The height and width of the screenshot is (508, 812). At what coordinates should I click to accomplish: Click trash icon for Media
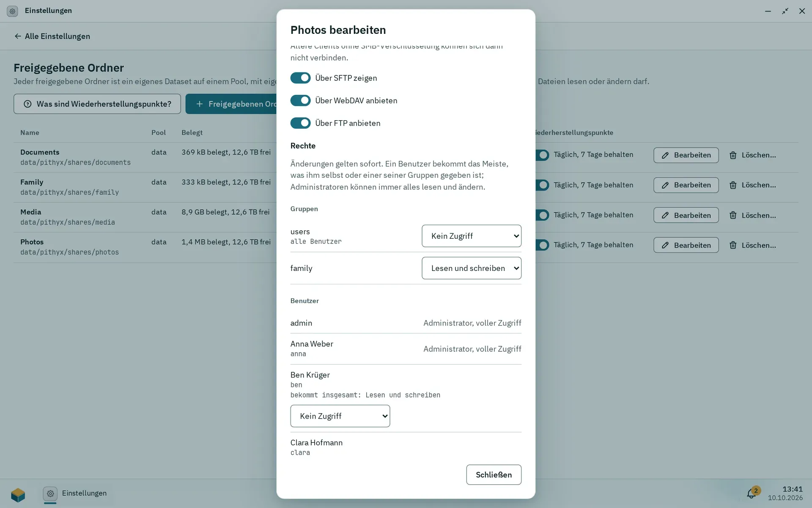(x=733, y=215)
